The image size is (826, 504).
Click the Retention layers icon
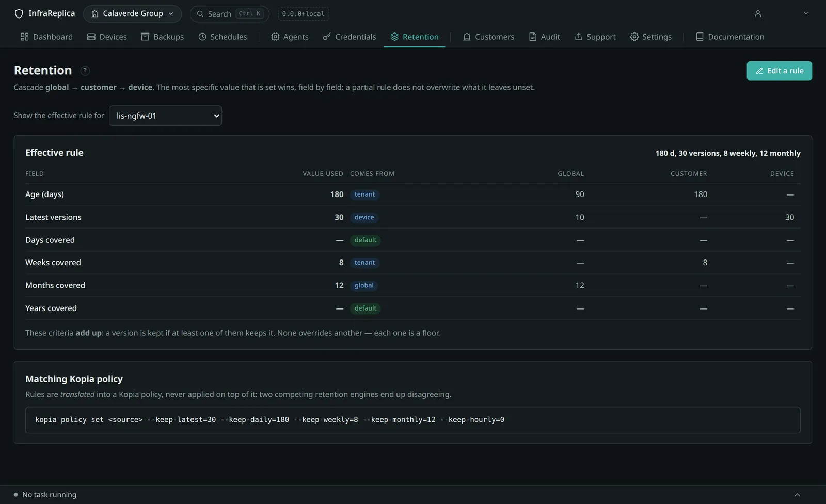coord(394,37)
